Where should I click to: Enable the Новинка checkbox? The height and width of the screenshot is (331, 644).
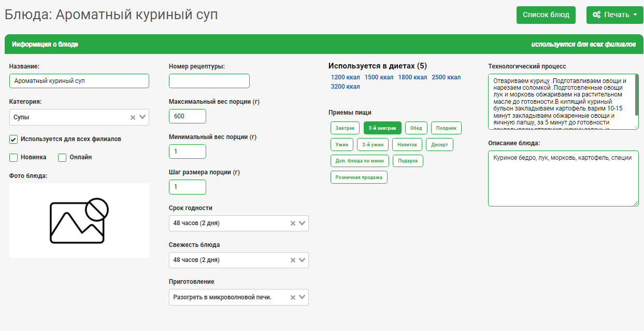click(x=13, y=158)
